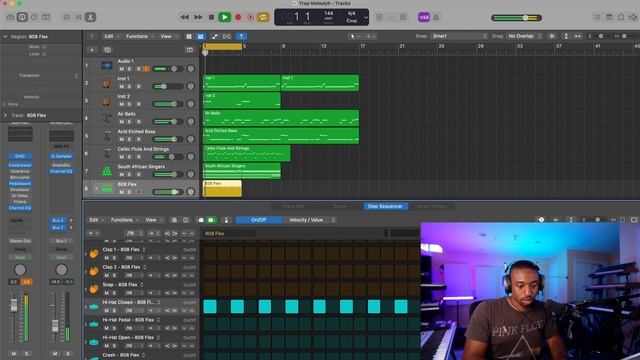Open the Drag No Overlap dropdown

[x=524, y=36]
